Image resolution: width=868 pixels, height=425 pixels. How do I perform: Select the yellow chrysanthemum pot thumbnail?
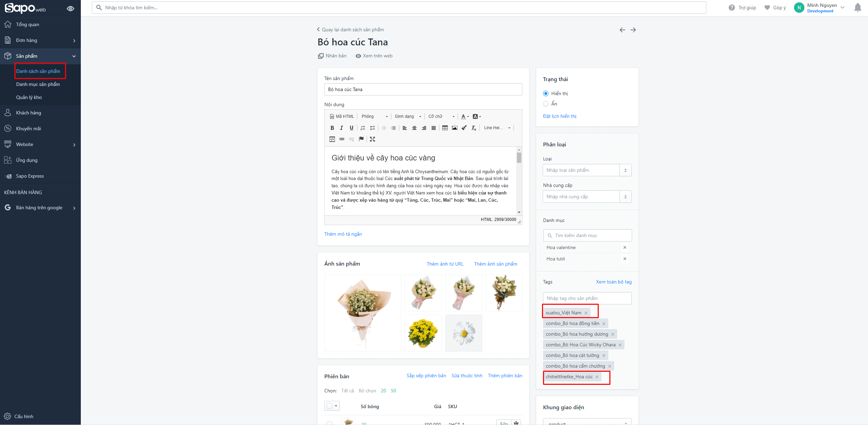(423, 333)
